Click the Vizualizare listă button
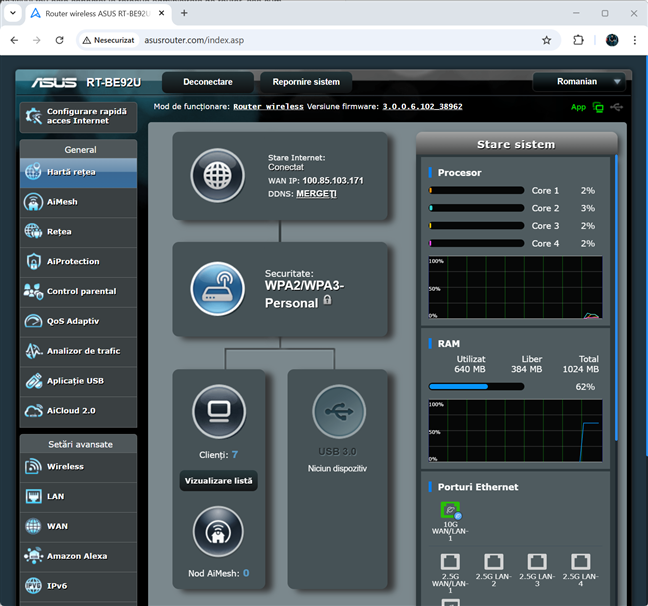This screenshot has height=606, width=648. point(218,481)
